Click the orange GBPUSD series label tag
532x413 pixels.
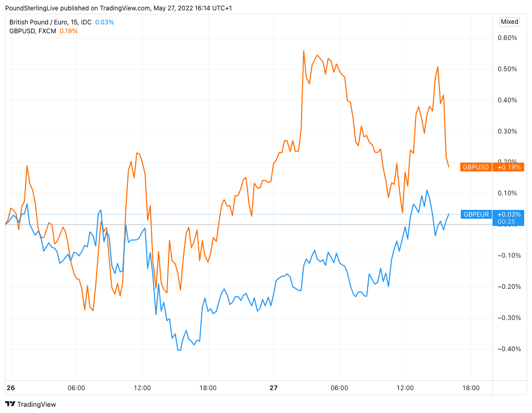click(x=476, y=167)
